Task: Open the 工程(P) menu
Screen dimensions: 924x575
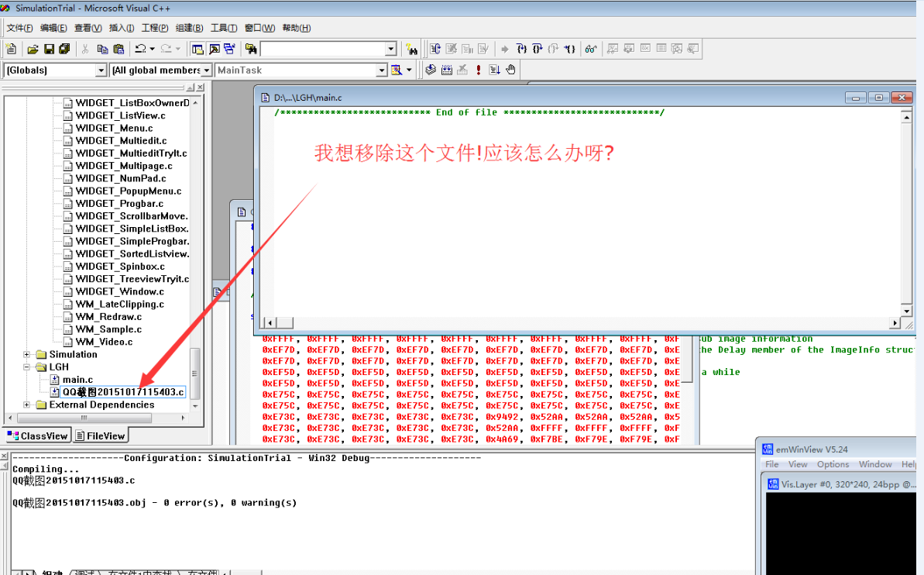Action: pyautogui.click(x=154, y=28)
